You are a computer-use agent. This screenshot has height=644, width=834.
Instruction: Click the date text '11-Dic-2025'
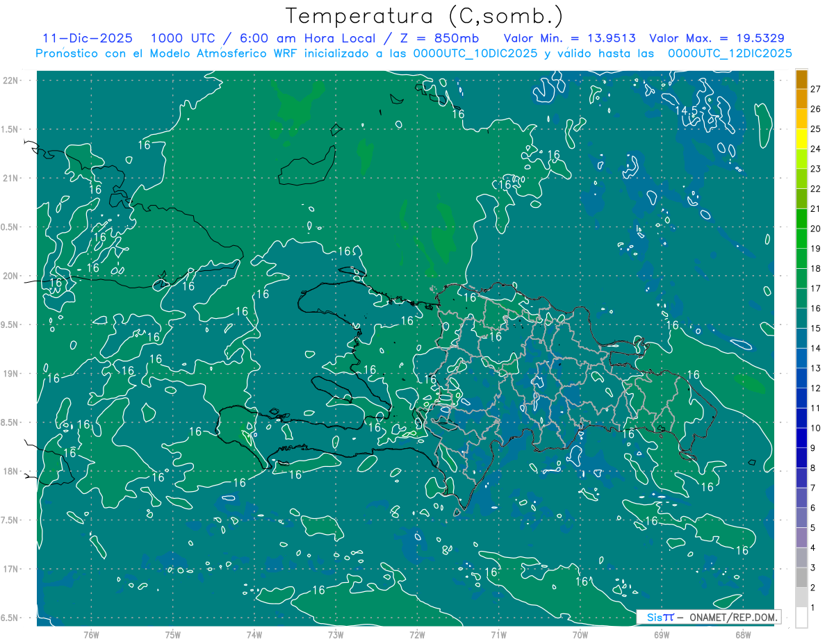(x=88, y=39)
